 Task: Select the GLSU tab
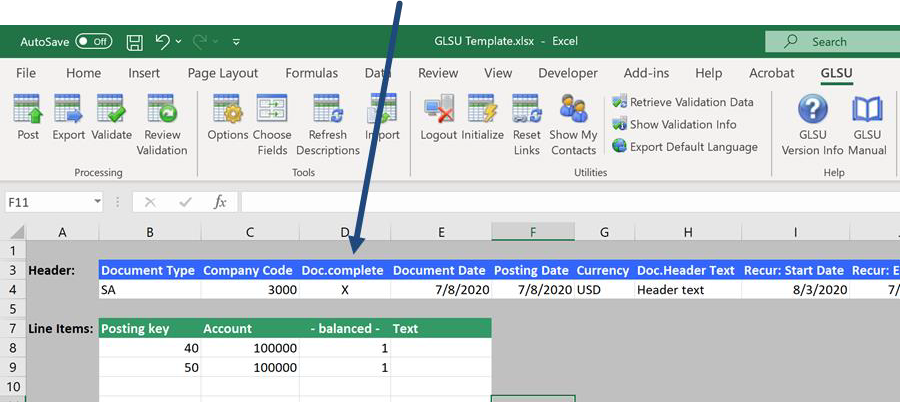point(836,74)
